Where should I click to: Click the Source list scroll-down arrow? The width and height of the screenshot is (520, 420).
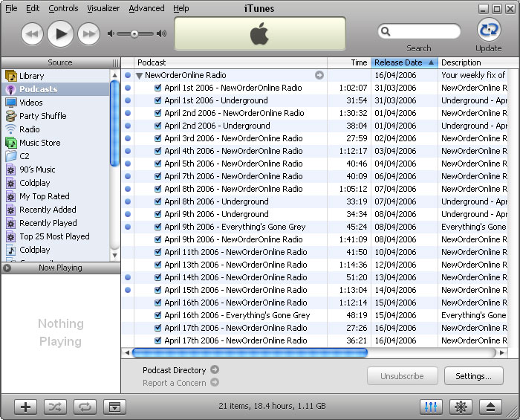tap(114, 256)
